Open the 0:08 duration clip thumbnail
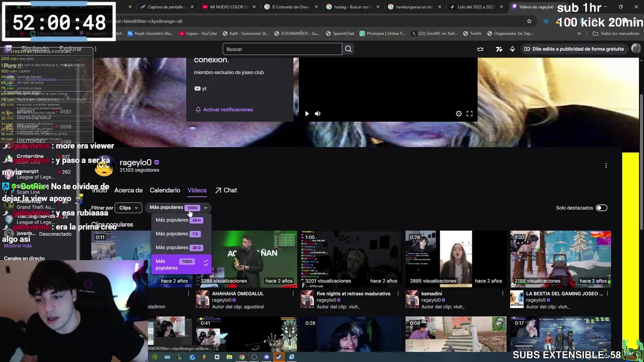644x362 pixels. coord(456,334)
